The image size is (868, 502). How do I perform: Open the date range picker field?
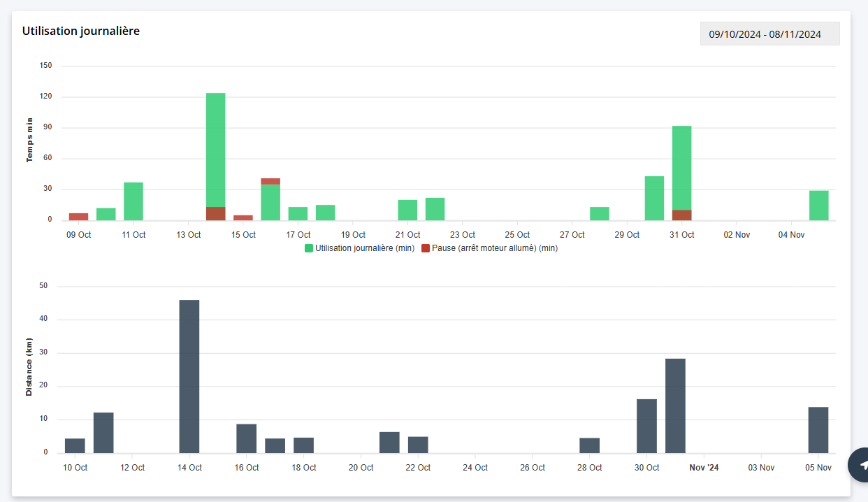(769, 34)
